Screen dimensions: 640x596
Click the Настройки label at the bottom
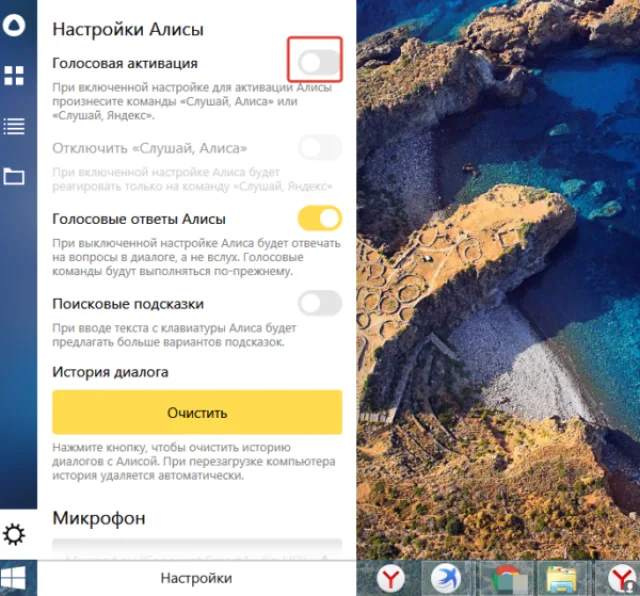click(196, 578)
